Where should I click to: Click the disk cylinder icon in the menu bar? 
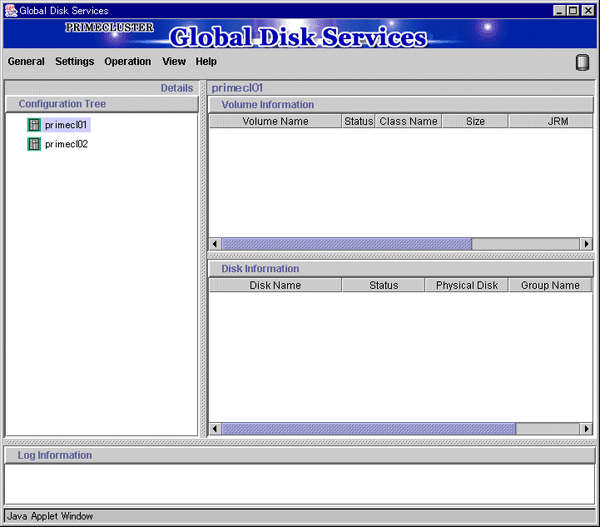tap(582, 62)
